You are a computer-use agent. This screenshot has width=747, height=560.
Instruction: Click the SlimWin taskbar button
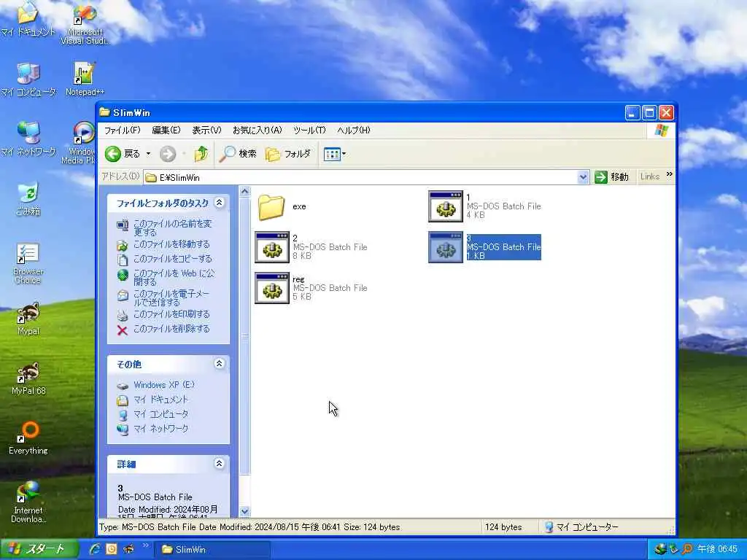(x=212, y=550)
